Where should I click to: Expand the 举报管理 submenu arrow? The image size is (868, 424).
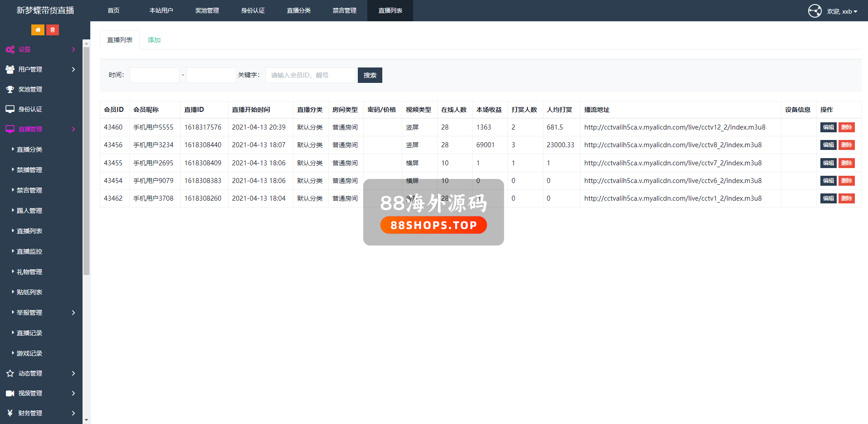click(x=73, y=313)
